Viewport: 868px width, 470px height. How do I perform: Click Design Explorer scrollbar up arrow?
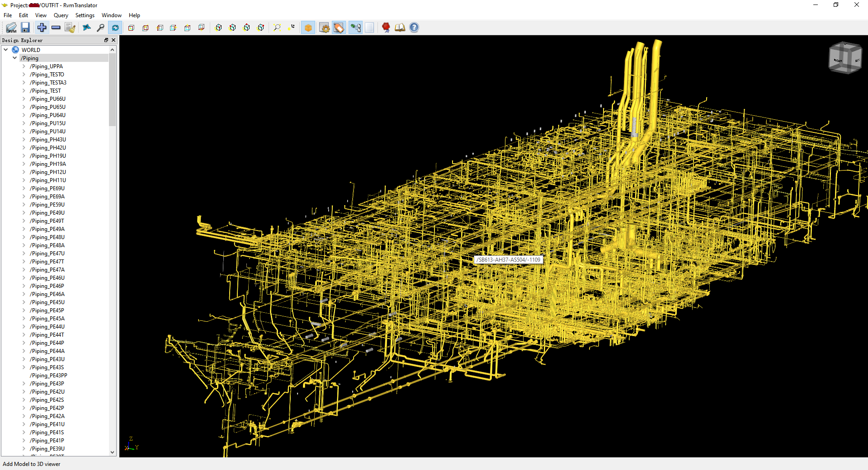click(x=113, y=50)
